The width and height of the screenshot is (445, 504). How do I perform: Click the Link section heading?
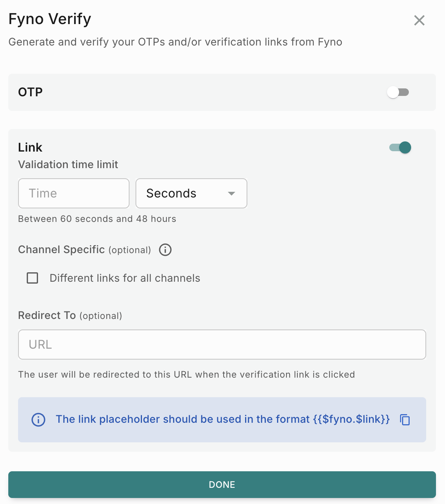tap(30, 147)
